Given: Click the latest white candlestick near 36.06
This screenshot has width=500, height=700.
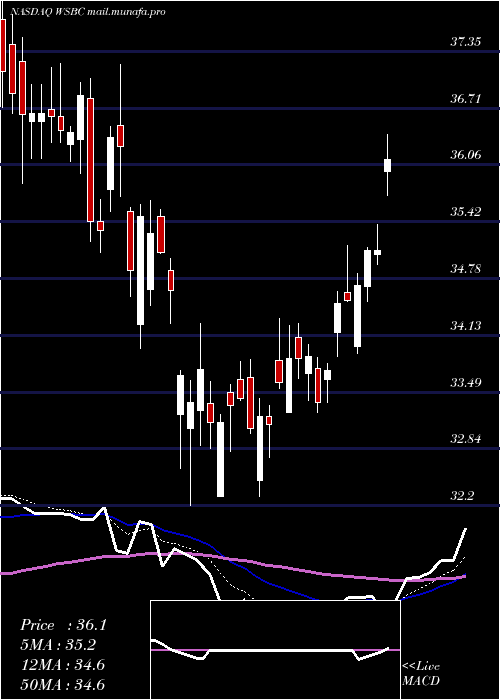Looking at the screenshot, I should [388, 165].
